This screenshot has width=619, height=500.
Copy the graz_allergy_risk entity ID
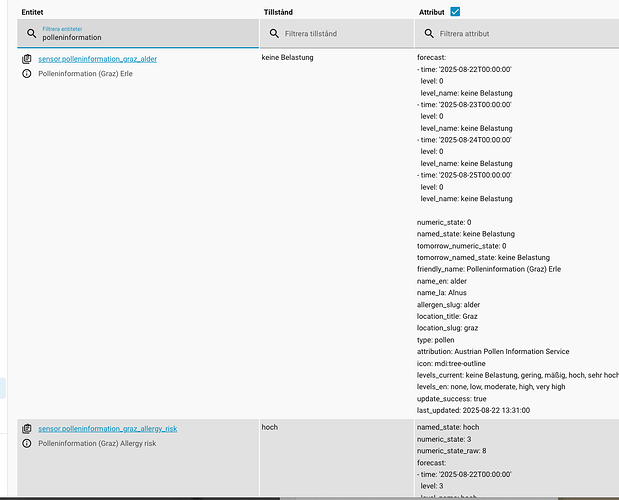(26, 428)
